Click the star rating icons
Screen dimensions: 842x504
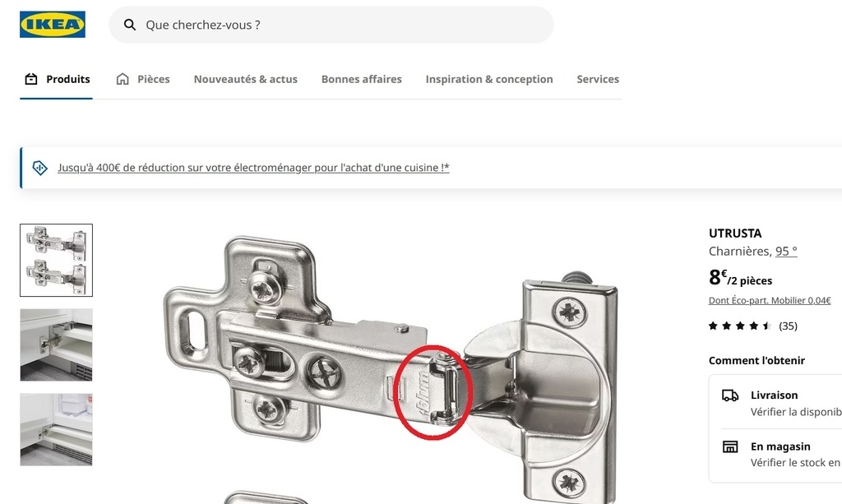pos(740,326)
